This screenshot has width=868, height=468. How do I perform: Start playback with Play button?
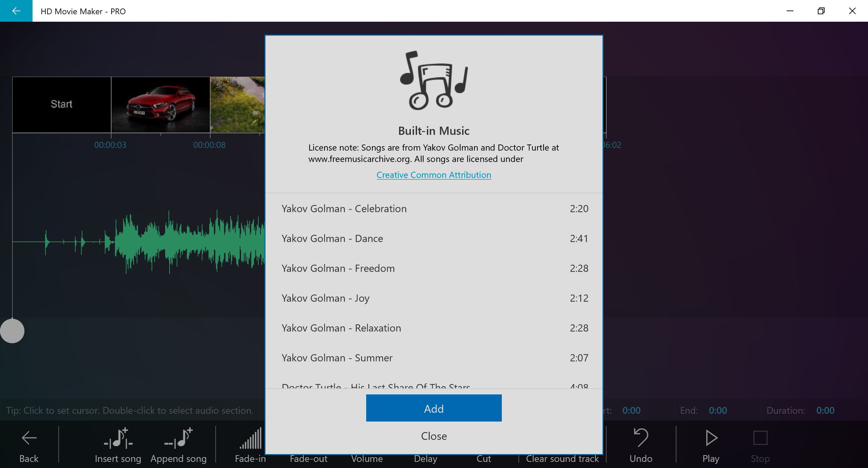711,446
